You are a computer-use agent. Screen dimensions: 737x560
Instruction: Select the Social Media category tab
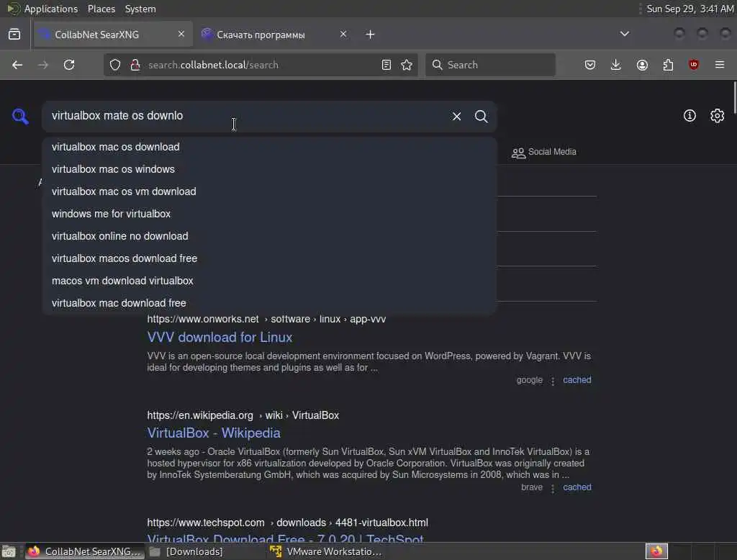[x=544, y=152]
